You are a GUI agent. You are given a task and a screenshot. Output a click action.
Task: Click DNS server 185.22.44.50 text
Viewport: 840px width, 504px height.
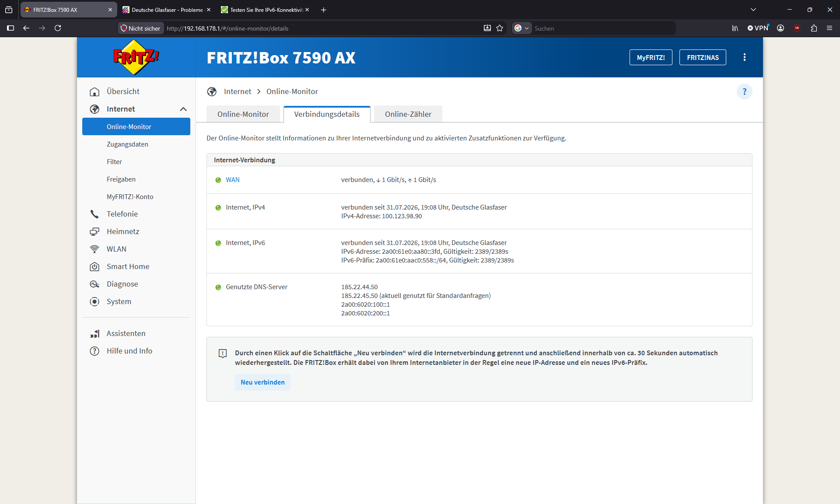(359, 287)
